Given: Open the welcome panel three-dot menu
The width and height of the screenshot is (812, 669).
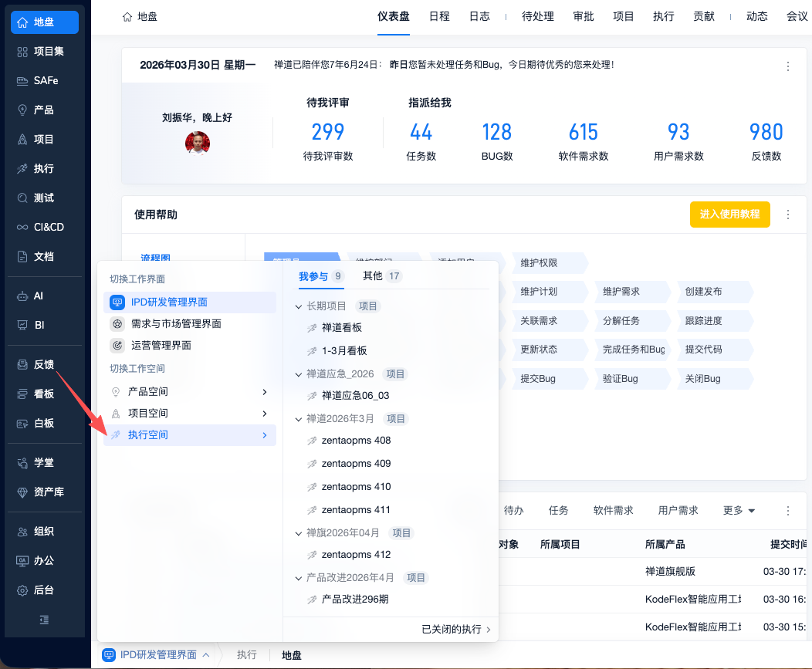Looking at the screenshot, I should 787,66.
